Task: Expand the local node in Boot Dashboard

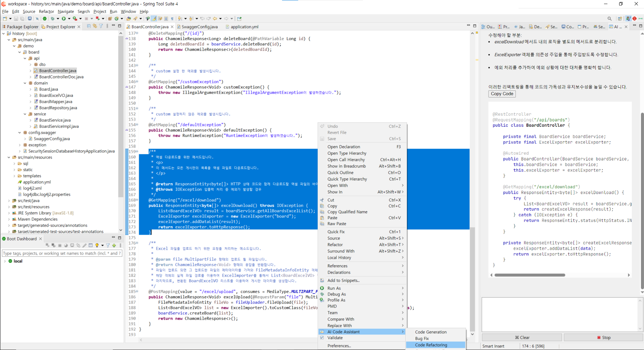Action: (x=5, y=261)
